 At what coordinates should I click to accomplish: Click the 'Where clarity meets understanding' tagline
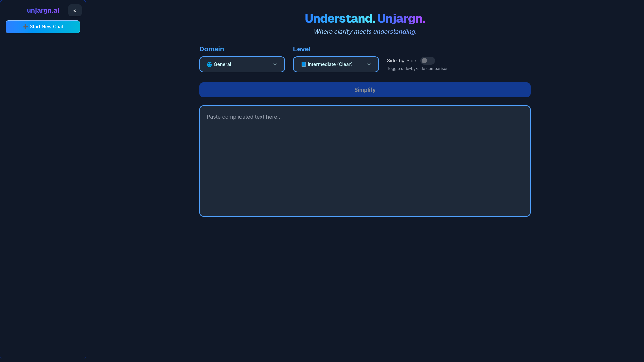click(x=365, y=32)
